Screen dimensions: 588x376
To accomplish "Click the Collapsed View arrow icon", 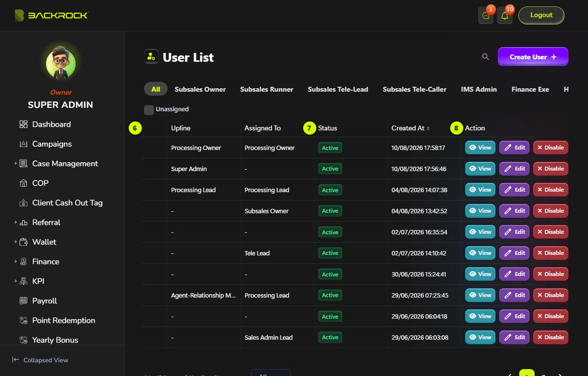I will (16, 360).
